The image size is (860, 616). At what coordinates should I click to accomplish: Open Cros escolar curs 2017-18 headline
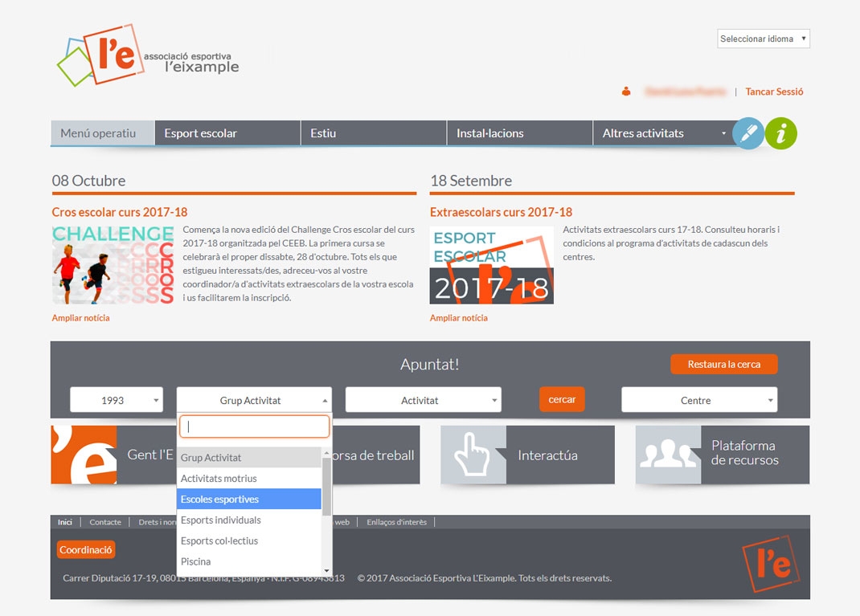pyautogui.click(x=120, y=212)
